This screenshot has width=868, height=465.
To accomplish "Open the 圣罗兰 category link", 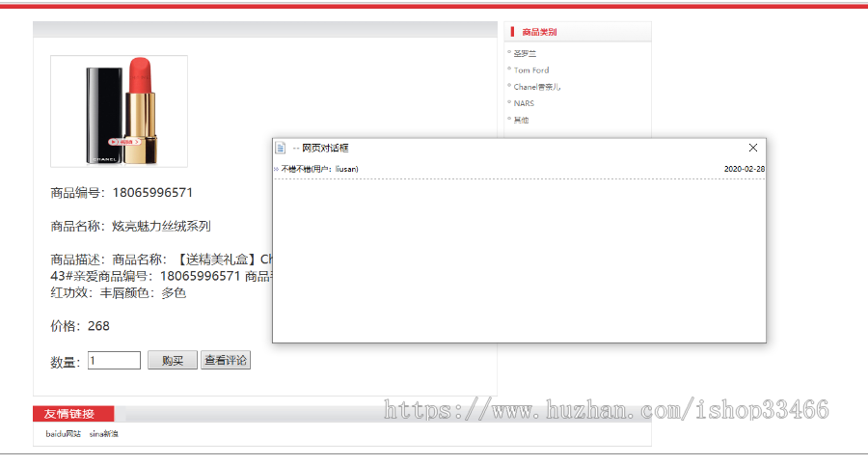I will pyautogui.click(x=525, y=54).
